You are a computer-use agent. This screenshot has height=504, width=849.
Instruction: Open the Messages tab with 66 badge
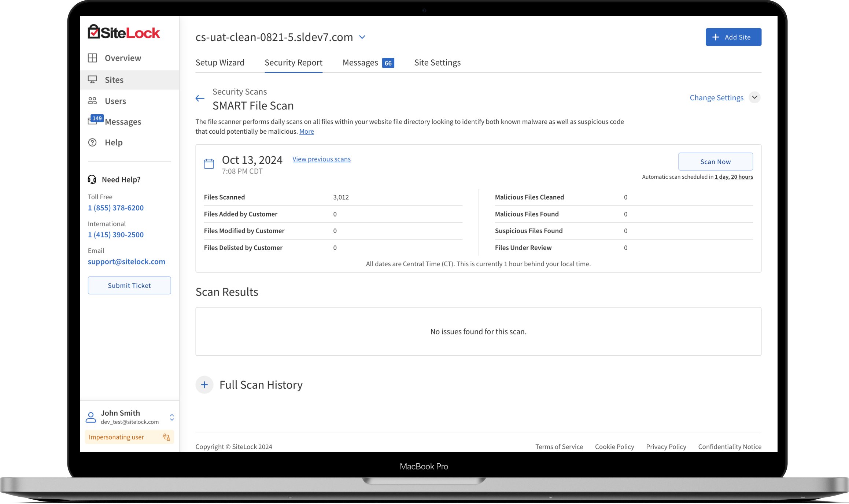(x=368, y=63)
